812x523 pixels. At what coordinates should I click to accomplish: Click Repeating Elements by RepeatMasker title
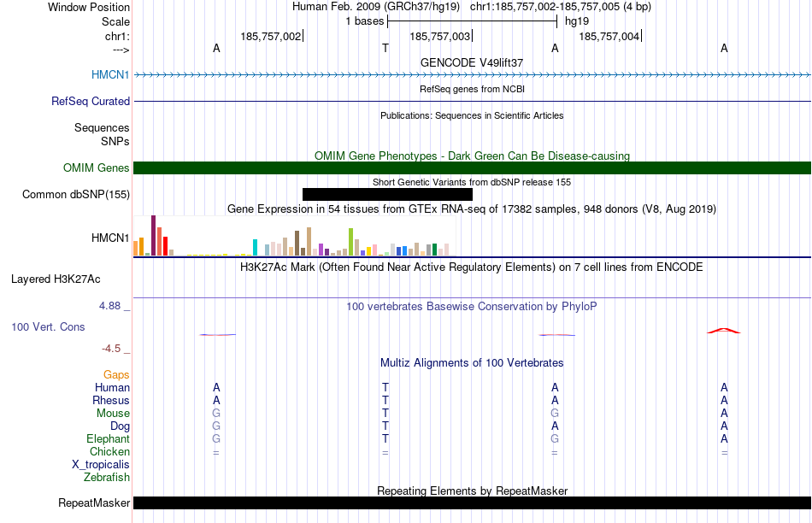pos(473,491)
